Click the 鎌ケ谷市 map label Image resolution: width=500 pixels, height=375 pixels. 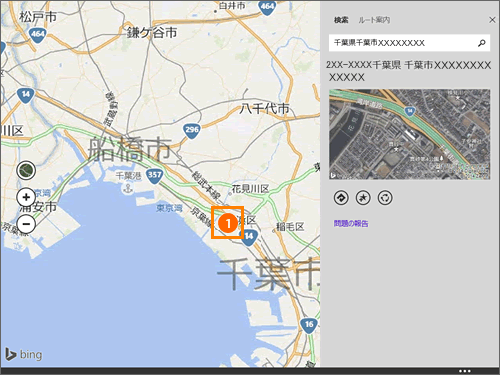(152, 33)
